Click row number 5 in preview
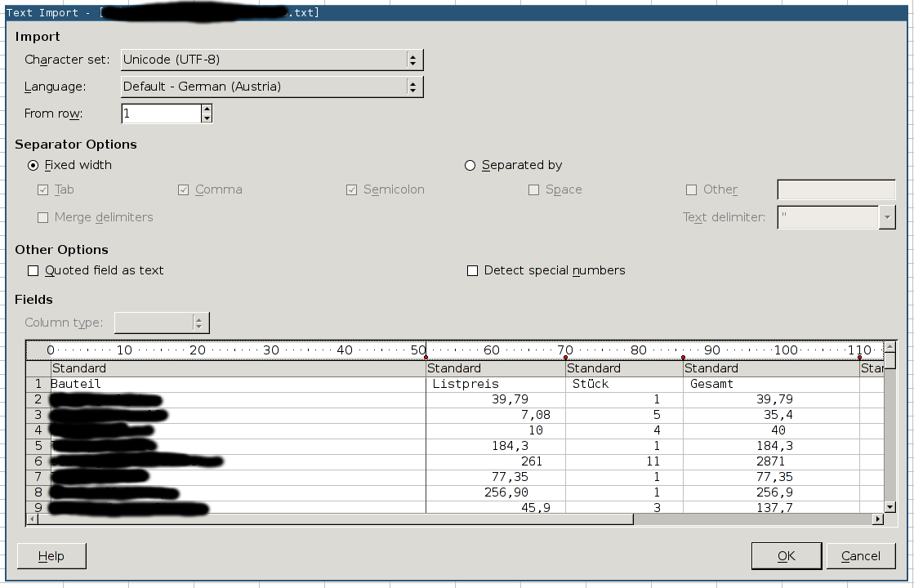This screenshot has width=914, height=588. (x=38, y=446)
